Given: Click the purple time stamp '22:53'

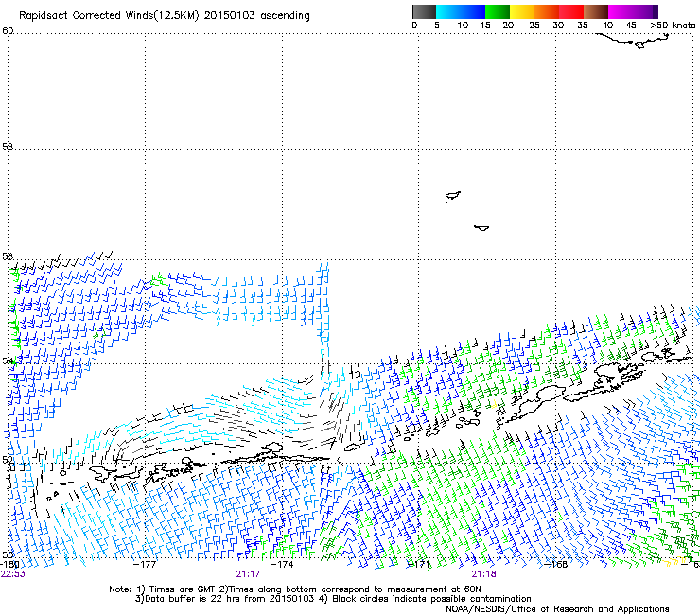Looking at the screenshot, I should point(12,574).
